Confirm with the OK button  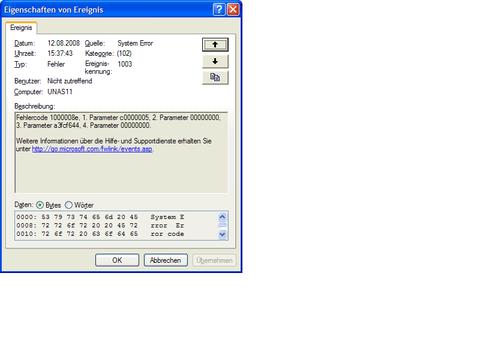(117, 260)
